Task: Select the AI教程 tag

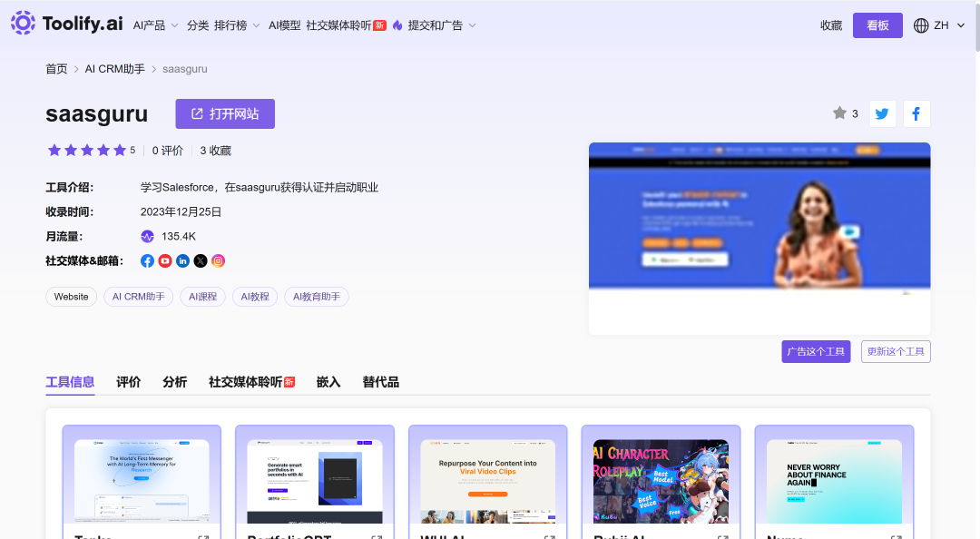Action: point(255,297)
